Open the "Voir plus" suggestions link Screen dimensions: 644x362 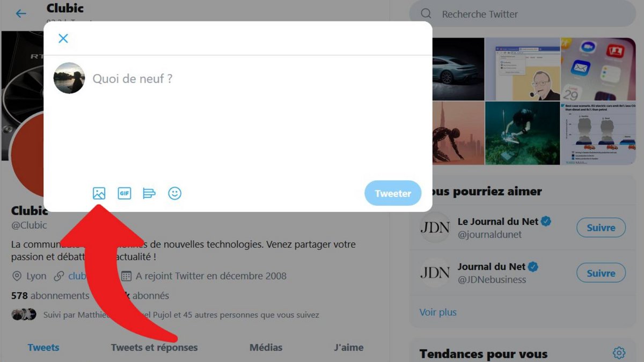(438, 312)
